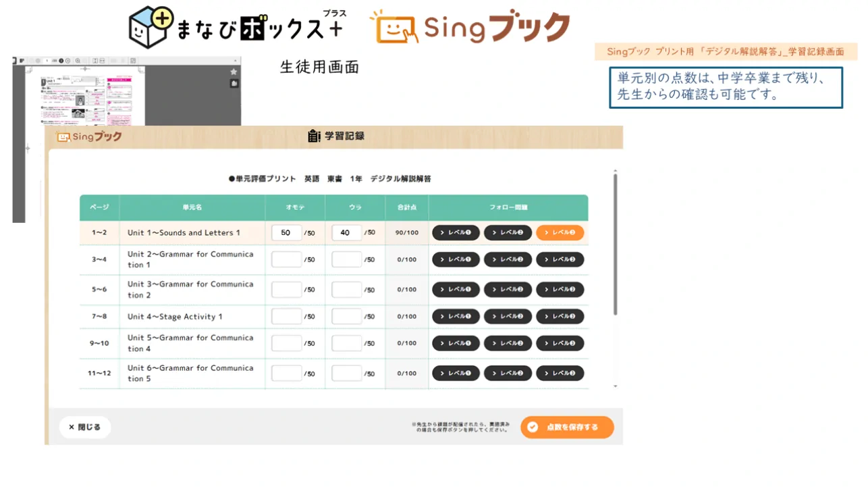Viewport: 868px width, 489px height.
Task: Open orange レベル3 for Unit 1
Action: (560, 233)
